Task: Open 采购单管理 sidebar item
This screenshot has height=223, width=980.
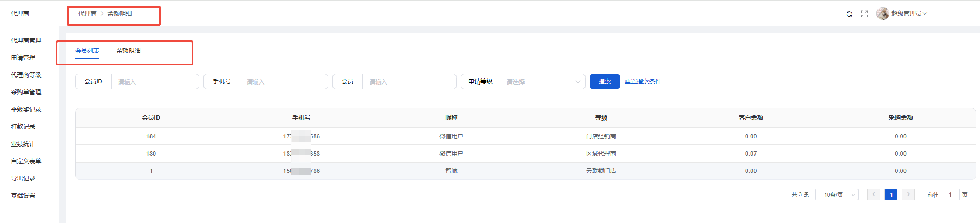Action: tap(26, 92)
